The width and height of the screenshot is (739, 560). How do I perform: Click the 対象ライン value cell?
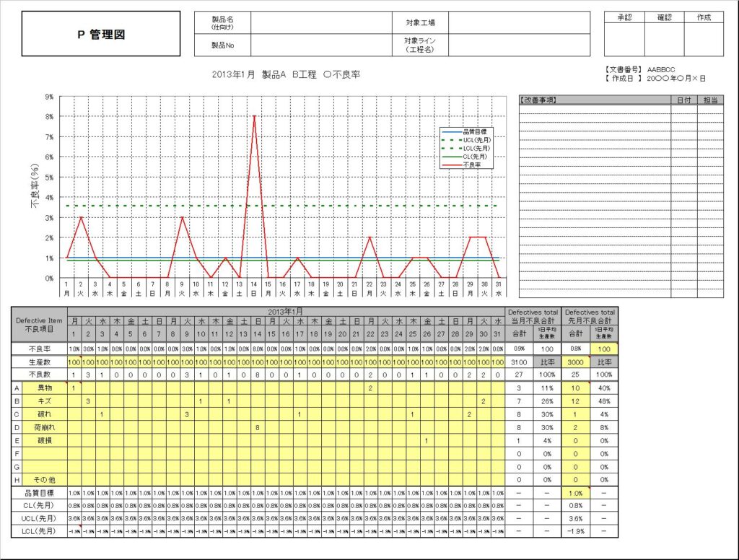click(x=519, y=45)
